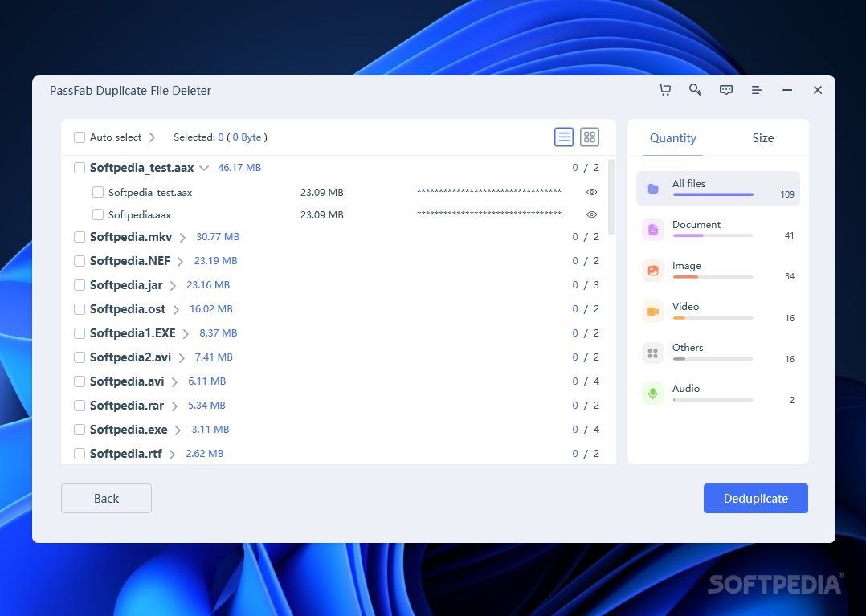Select the Softpedia.exe group checkbox
The width and height of the screenshot is (866, 616).
click(80, 430)
